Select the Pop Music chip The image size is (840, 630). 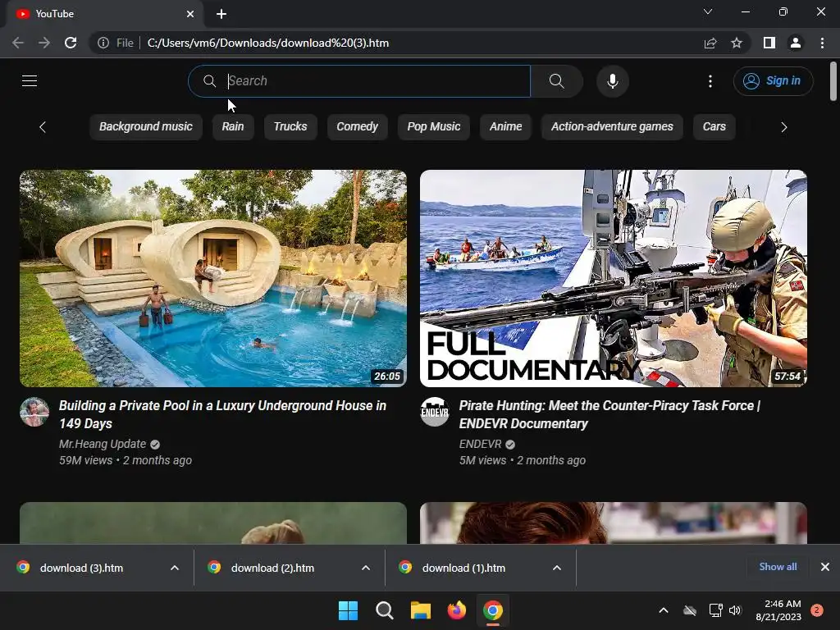coord(433,127)
